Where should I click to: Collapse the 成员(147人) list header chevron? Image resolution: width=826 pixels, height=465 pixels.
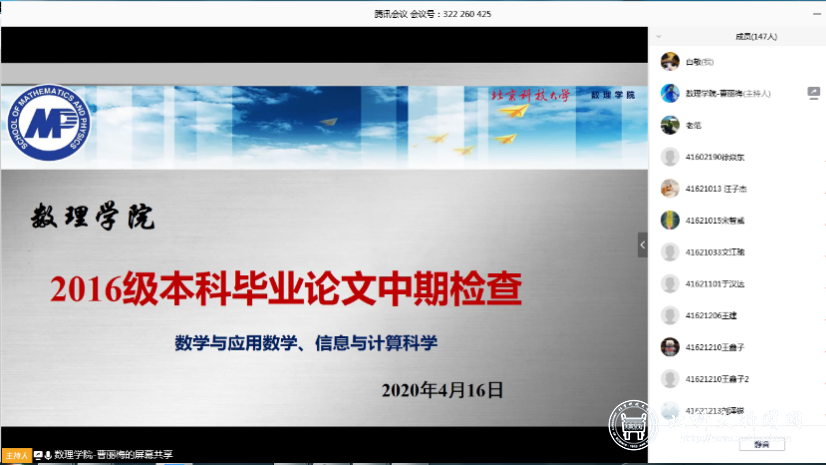[662, 35]
